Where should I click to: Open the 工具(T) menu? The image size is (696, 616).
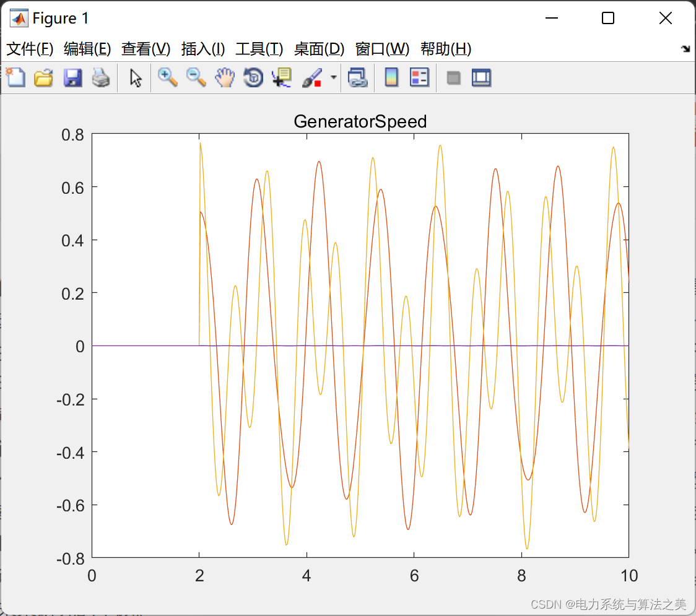259,49
